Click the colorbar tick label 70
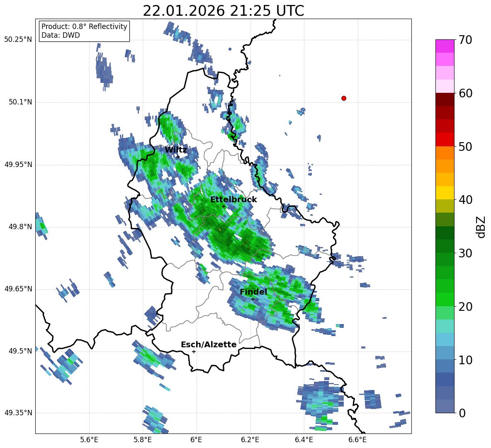 coord(465,40)
